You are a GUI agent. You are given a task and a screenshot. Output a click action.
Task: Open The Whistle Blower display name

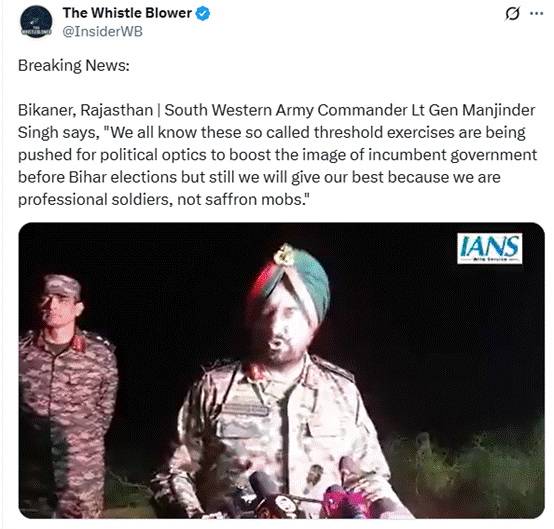127,13
